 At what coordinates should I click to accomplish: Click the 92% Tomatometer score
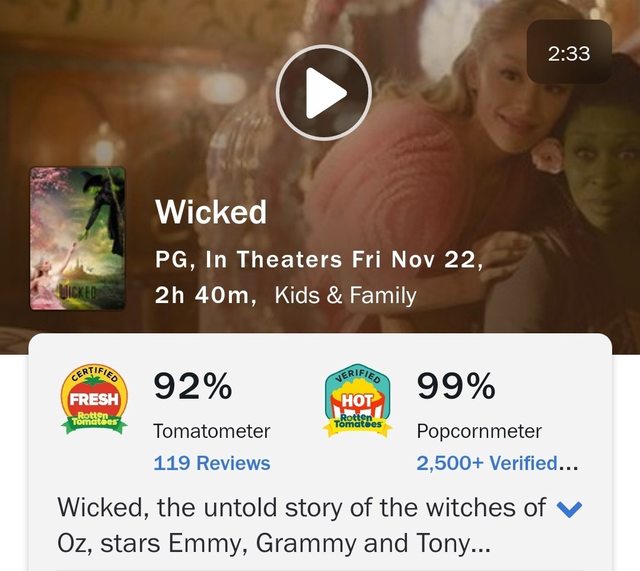192,386
